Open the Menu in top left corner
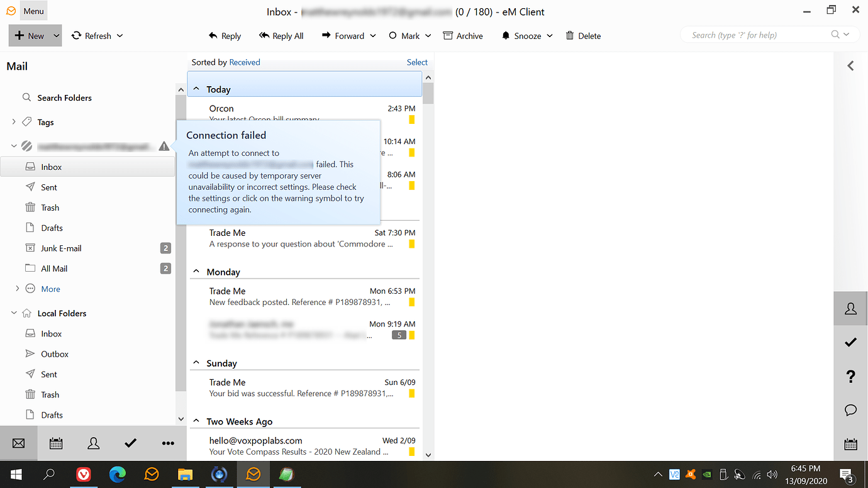 pos(33,10)
